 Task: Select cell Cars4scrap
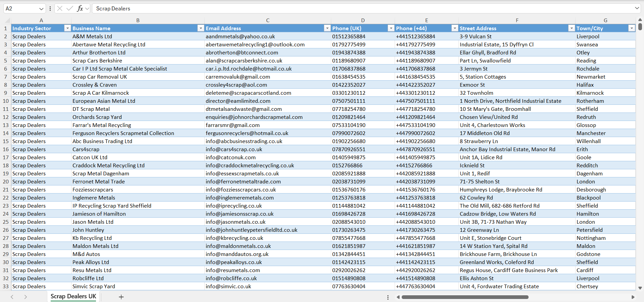point(138,149)
